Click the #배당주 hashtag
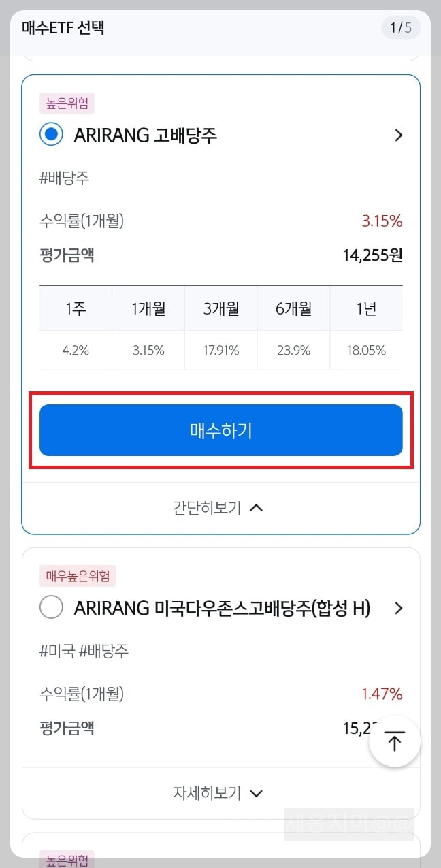 57,178
